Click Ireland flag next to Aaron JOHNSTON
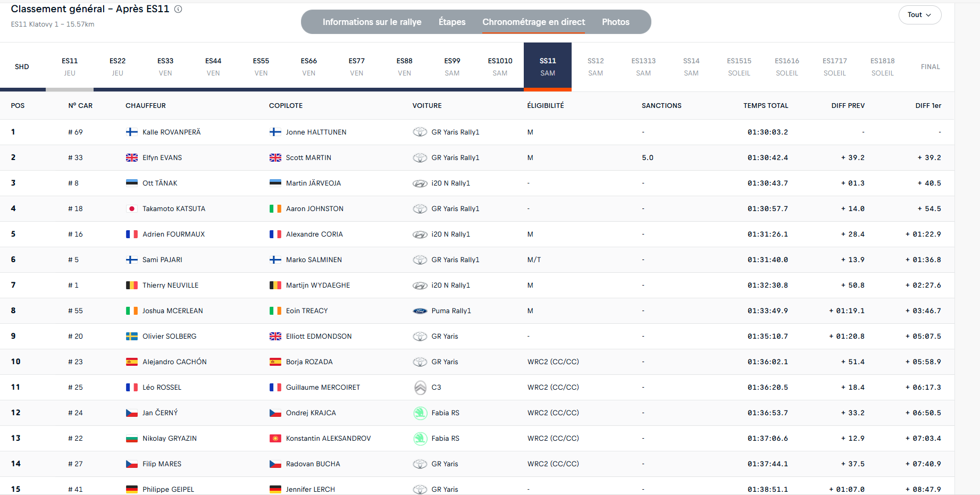This screenshot has height=495, width=980. pos(275,208)
